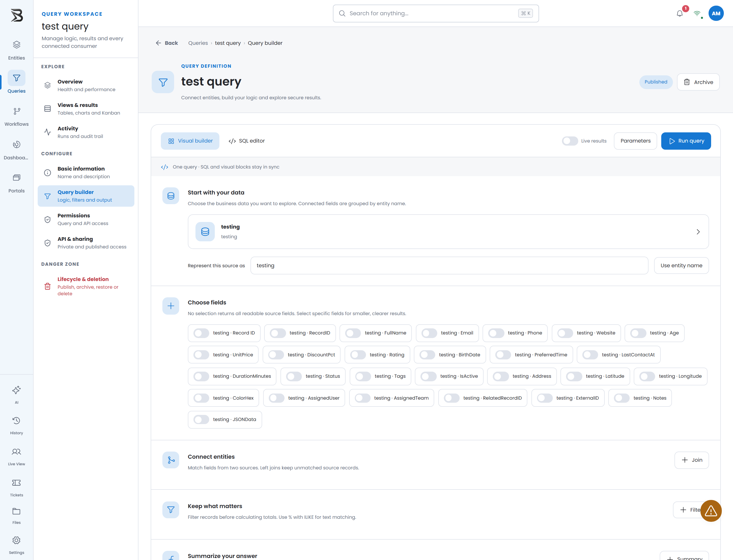Open the History sidebar icon

click(16, 425)
